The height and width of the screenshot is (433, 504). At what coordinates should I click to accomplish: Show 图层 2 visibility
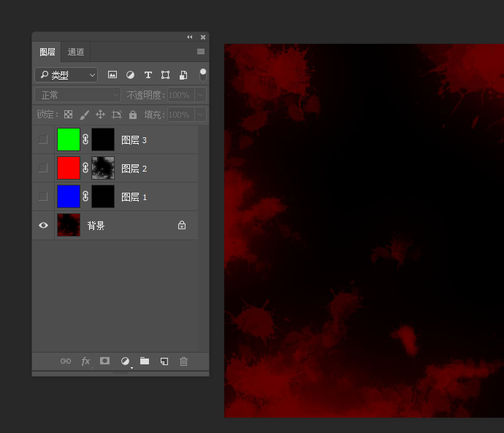point(43,168)
